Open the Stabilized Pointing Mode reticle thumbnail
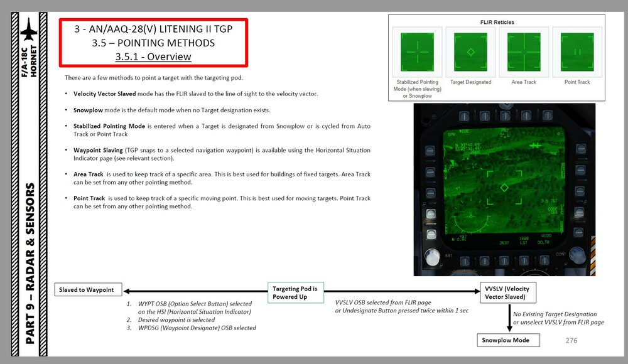628x364 pixels. [x=418, y=52]
